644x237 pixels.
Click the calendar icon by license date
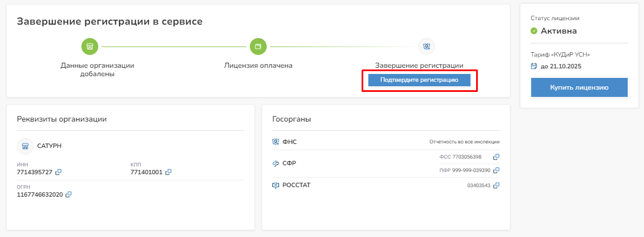(534, 66)
